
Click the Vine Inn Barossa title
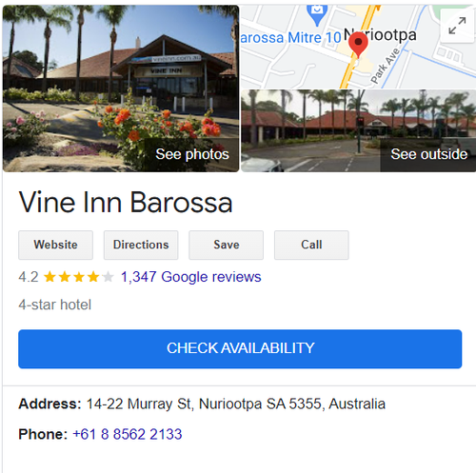click(x=126, y=202)
